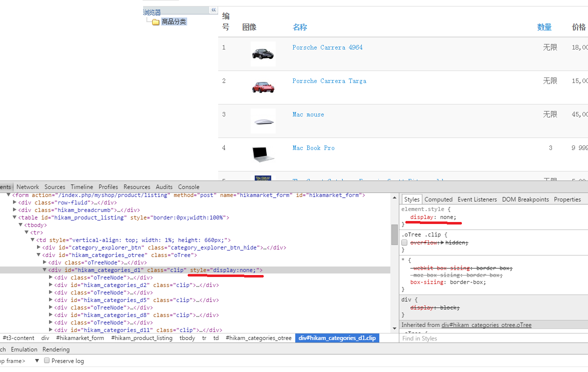Open the Porsche Carrera Targa link

pos(329,81)
